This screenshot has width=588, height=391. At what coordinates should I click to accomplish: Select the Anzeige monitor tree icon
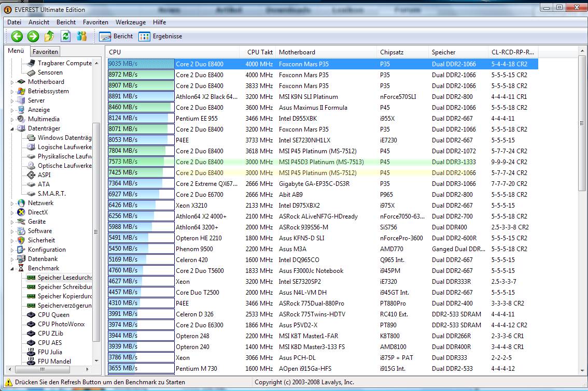click(x=21, y=110)
